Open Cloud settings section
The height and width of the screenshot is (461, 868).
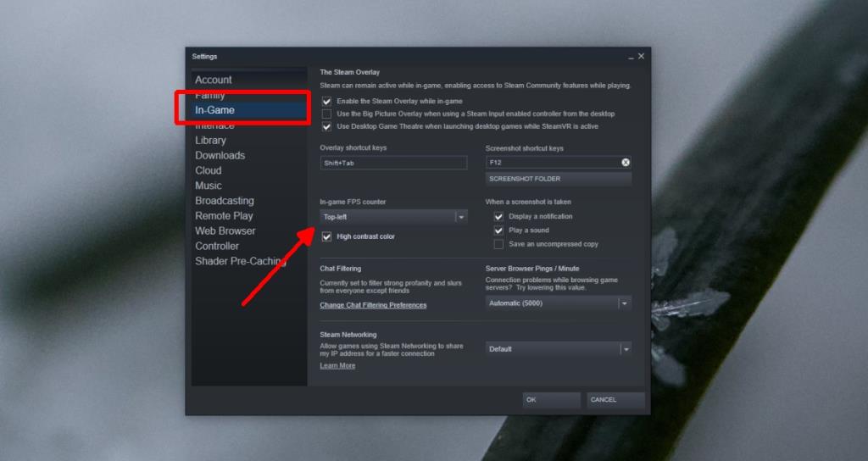tap(209, 170)
